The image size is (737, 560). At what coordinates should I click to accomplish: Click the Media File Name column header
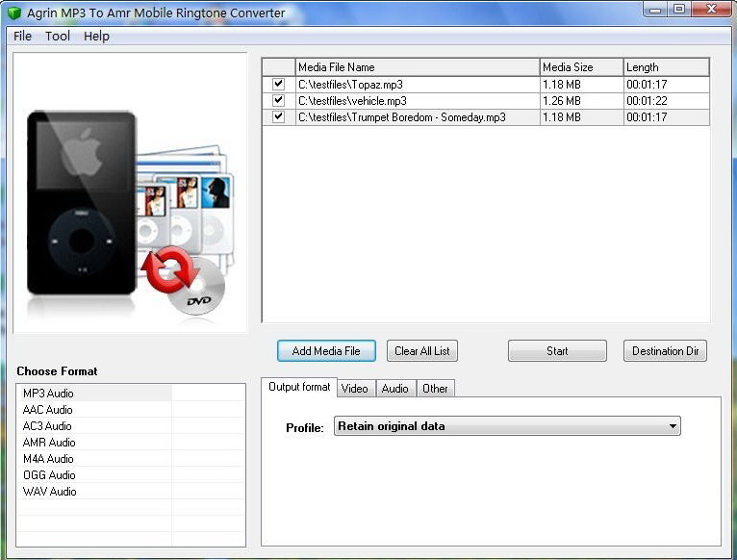tap(418, 67)
